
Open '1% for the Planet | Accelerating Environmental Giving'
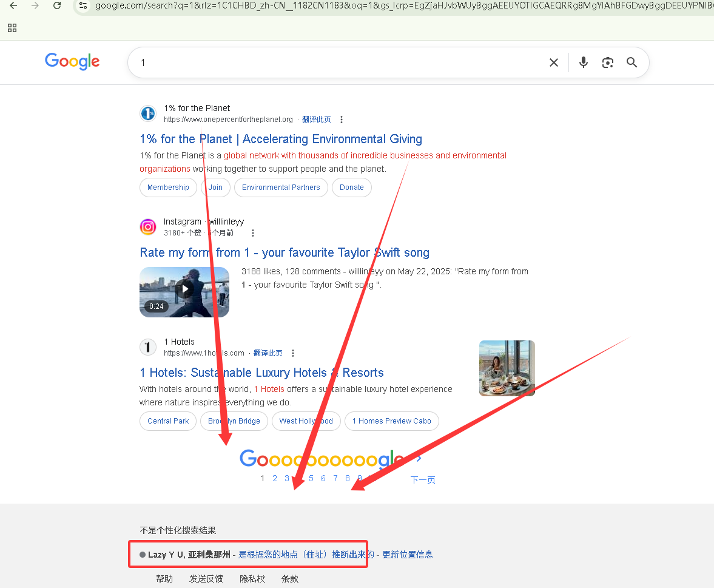click(x=281, y=139)
